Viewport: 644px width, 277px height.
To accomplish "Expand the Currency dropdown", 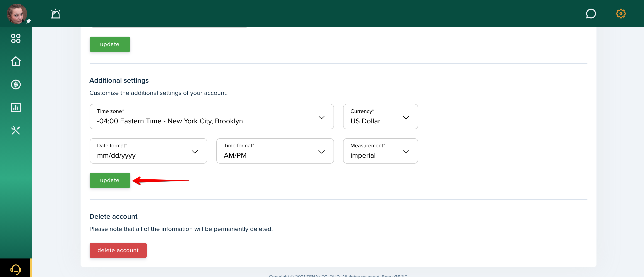I will pos(380,117).
